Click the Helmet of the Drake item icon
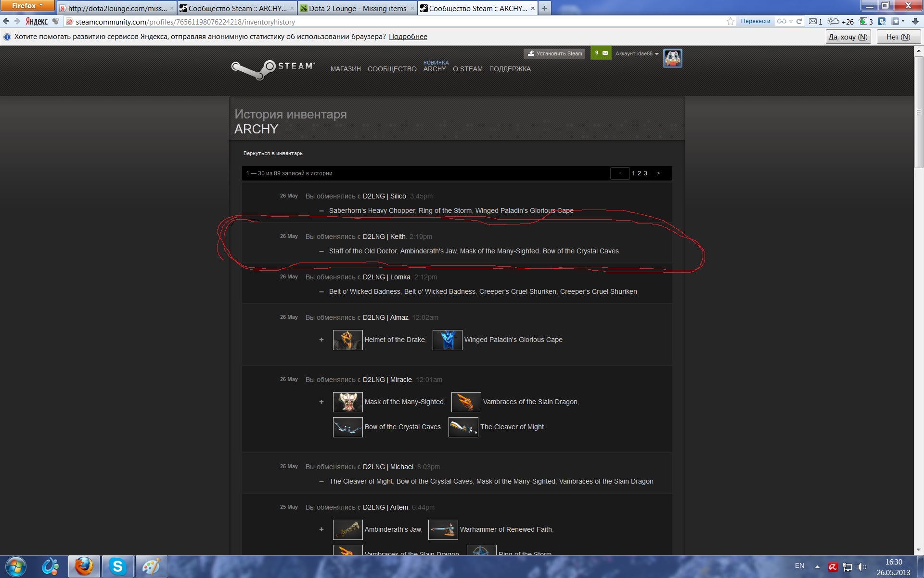 click(x=347, y=340)
